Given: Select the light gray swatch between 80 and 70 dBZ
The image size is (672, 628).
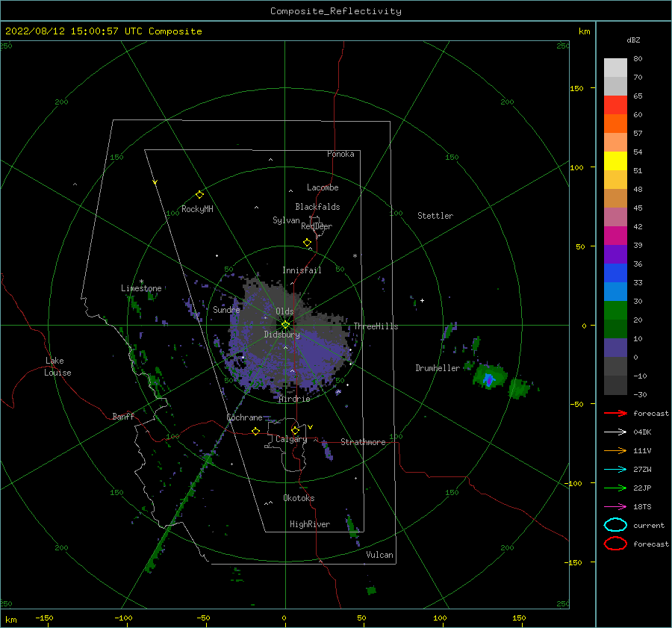Looking at the screenshot, I should (x=615, y=68).
